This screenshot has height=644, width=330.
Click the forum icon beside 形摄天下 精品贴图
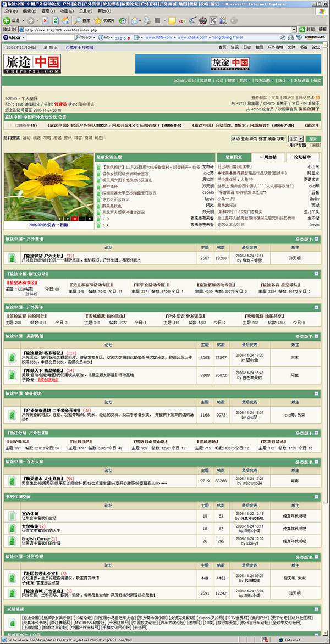point(12,375)
